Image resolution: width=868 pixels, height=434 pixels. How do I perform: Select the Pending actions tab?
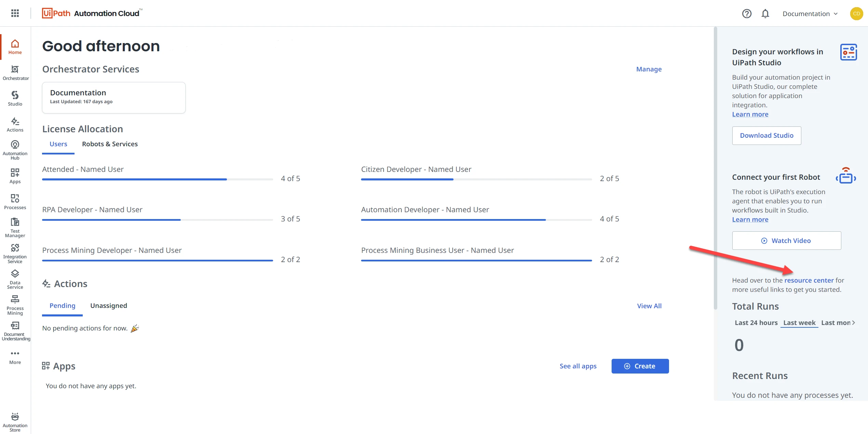click(x=62, y=306)
